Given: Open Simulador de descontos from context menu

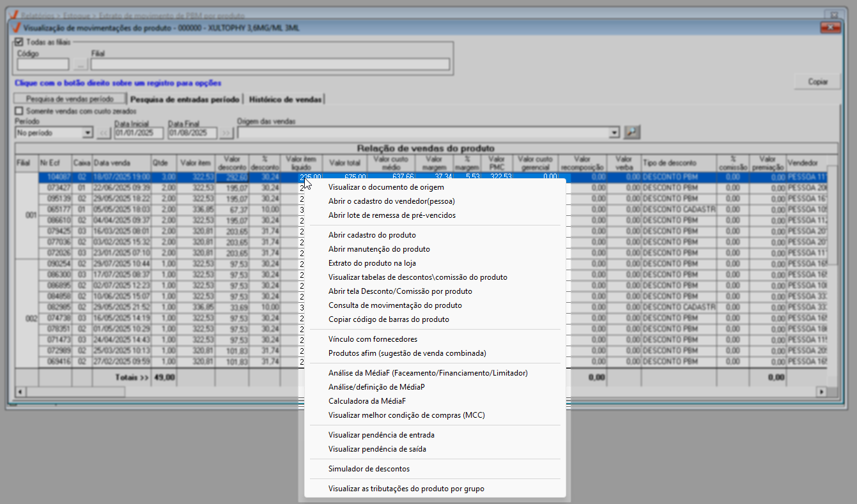Looking at the screenshot, I should (369, 469).
